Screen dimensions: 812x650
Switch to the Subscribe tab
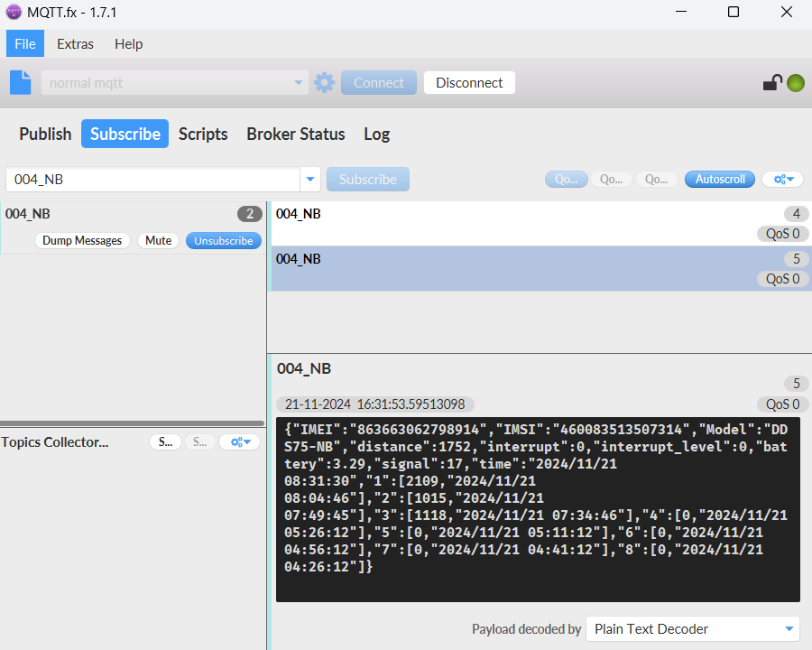125,134
